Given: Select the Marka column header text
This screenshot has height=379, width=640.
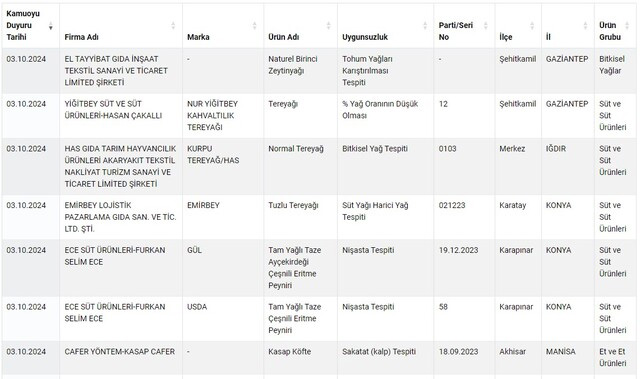Looking at the screenshot, I should click(x=198, y=37).
